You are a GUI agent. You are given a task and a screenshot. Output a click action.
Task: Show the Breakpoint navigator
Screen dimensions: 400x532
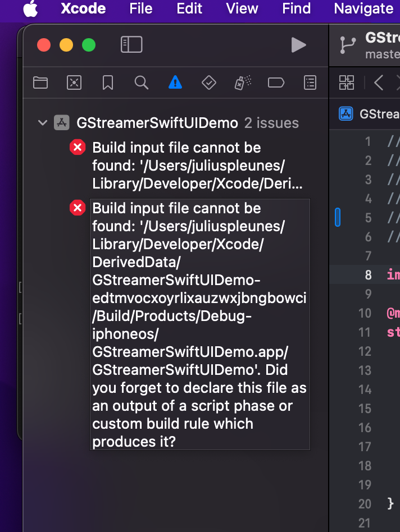tap(276, 82)
